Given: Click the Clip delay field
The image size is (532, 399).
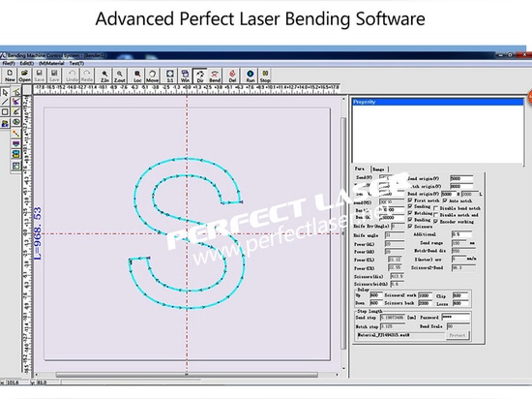Looking at the screenshot, I should pos(460,295).
